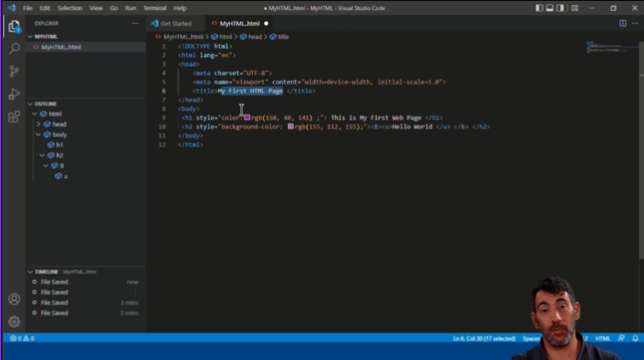Open the Manage settings gear

[x=14, y=321]
